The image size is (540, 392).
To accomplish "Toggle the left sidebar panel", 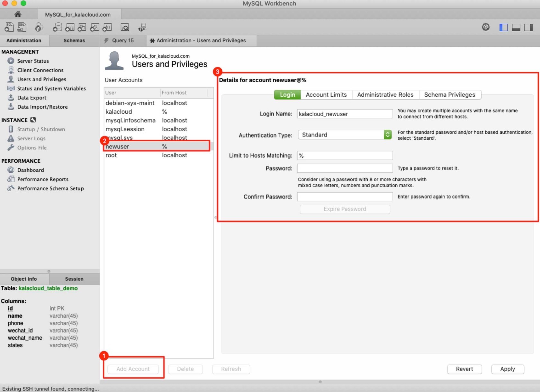I will pos(503,28).
